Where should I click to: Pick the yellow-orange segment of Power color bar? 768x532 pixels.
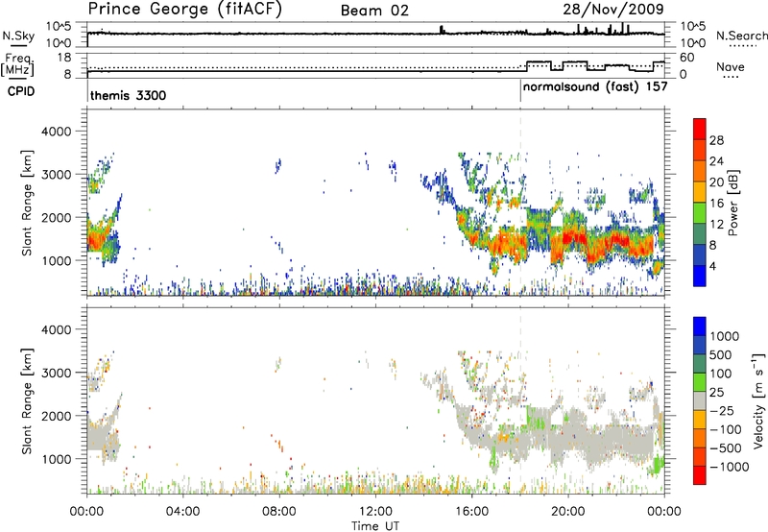pos(700,192)
